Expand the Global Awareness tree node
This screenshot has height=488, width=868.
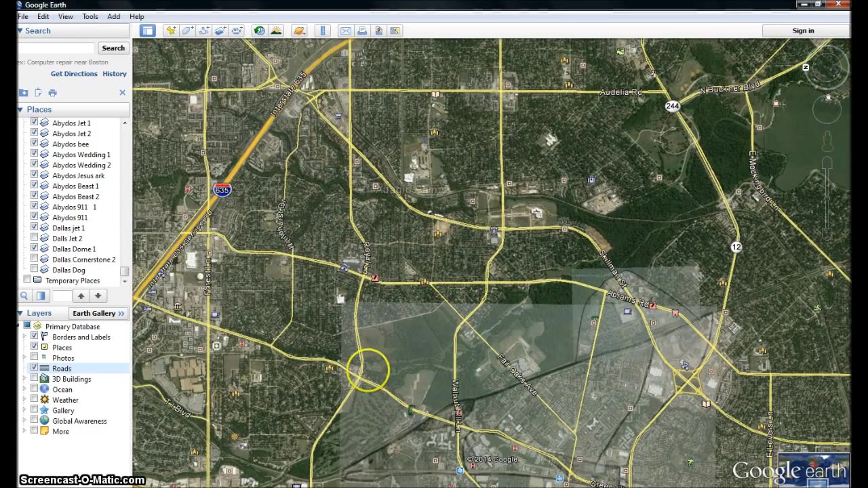coord(25,420)
